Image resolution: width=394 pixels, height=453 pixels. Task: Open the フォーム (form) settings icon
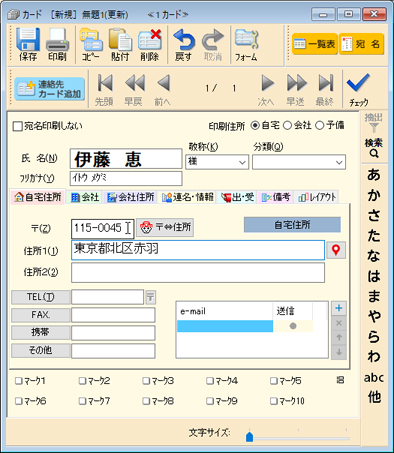pyautogui.click(x=246, y=40)
